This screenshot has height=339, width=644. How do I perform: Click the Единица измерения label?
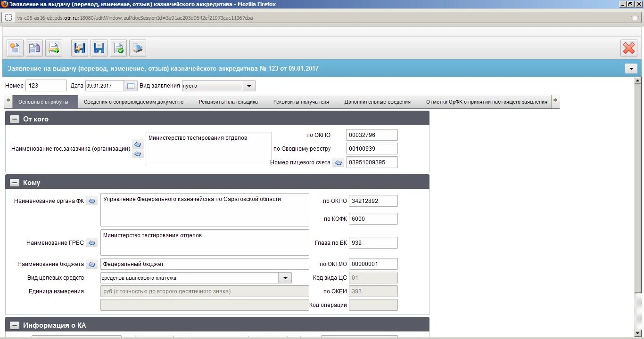click(56, 291)
